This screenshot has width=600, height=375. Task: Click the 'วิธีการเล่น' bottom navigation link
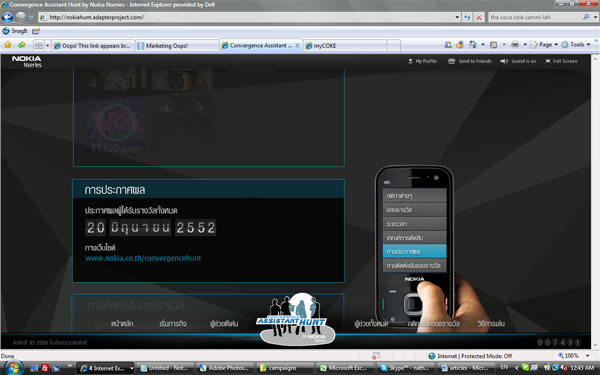(491, 324)
